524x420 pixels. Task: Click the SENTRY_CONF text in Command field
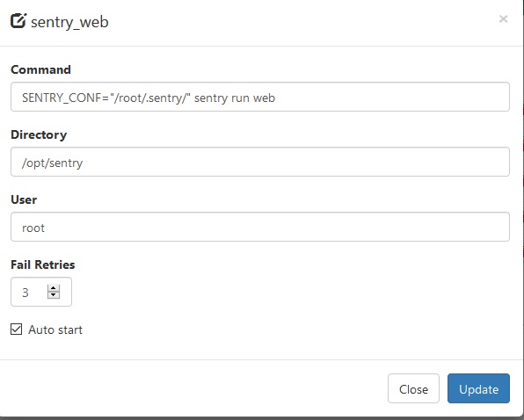(62, 98)
